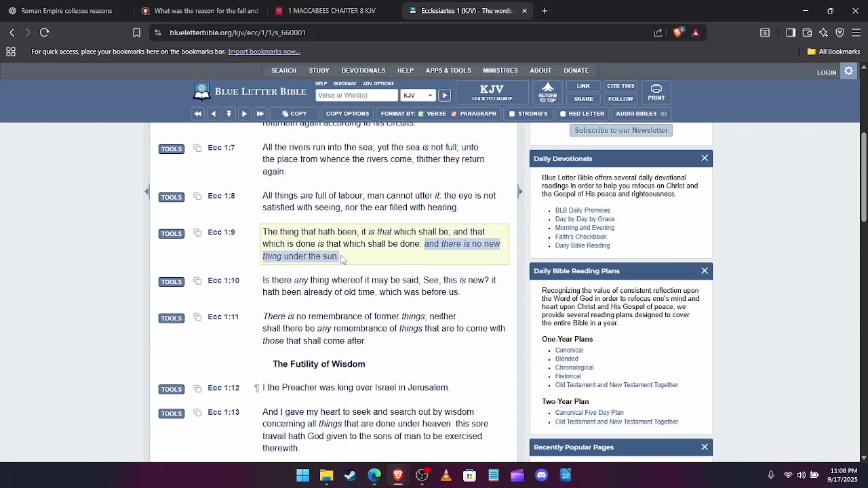This screenshot has width=868, height=488.
Task: Click the Cite This button
Action: pyautogui.click(x=620, y=86)
